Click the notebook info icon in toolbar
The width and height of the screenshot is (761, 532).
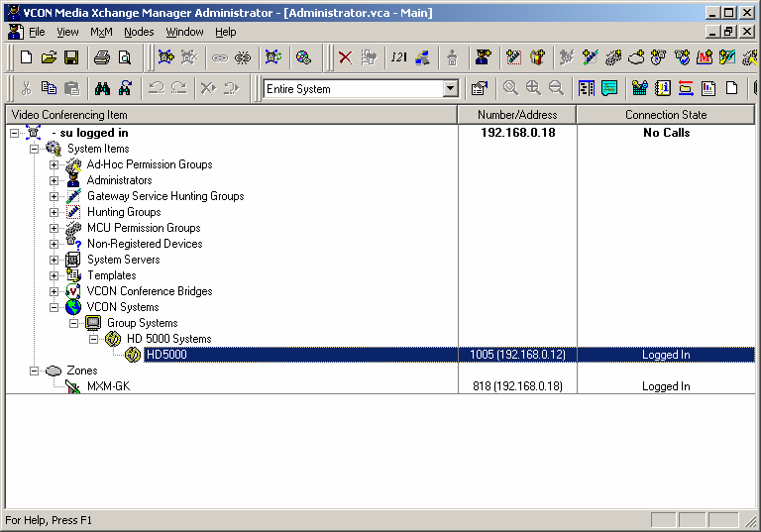663,88
